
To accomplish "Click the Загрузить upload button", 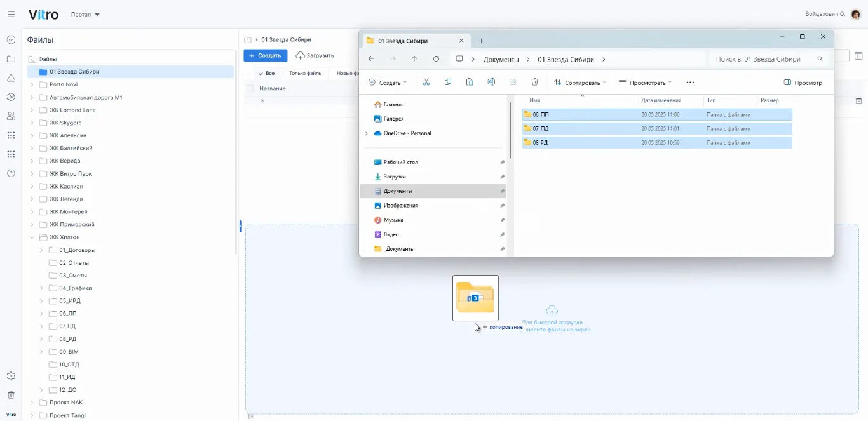I will tap(315, 56).
